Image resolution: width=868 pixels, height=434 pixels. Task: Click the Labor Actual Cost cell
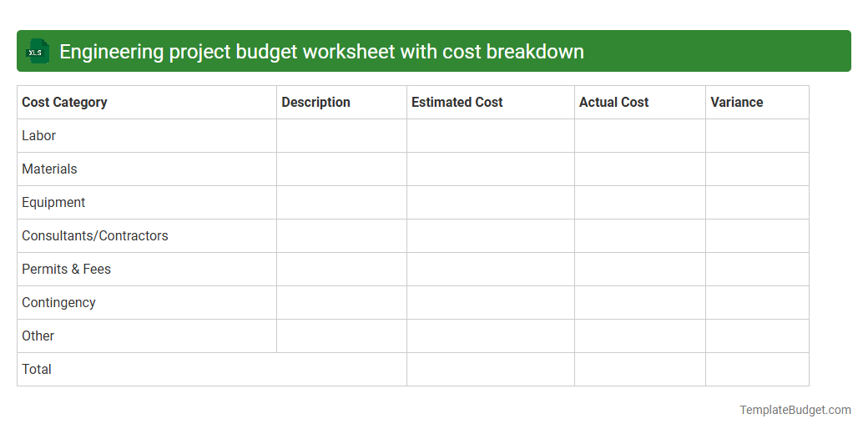tap(640, 135)
